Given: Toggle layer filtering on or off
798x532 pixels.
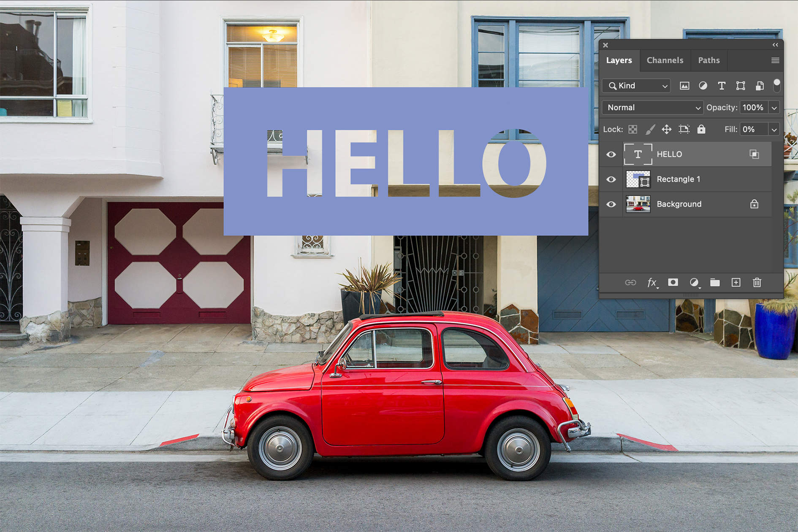Looking at the screenshot, I should pyautogui.click(x=776, y=85).
